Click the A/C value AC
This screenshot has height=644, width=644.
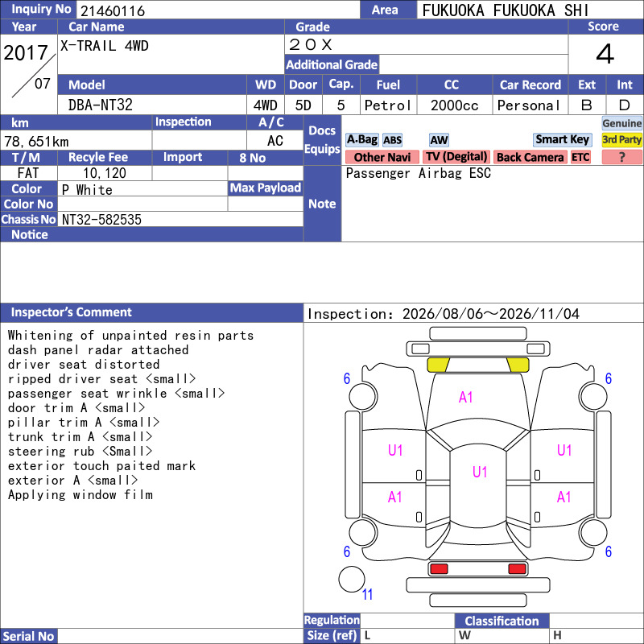point(275,140)
